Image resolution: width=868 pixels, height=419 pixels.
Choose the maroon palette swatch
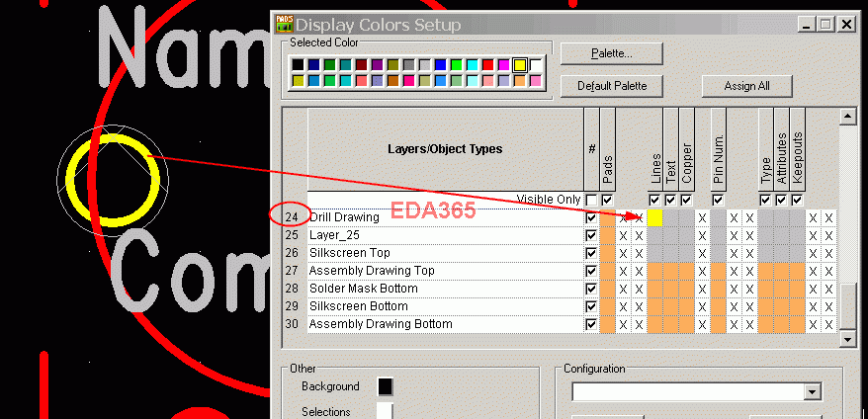click(362, 65)
